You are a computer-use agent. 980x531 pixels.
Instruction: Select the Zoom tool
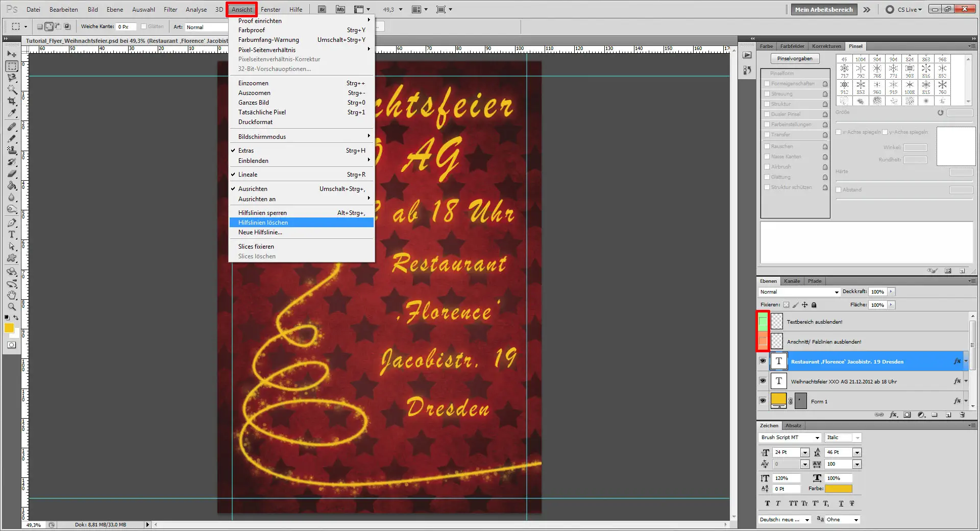pyautogui.click(x=12, y=307)
